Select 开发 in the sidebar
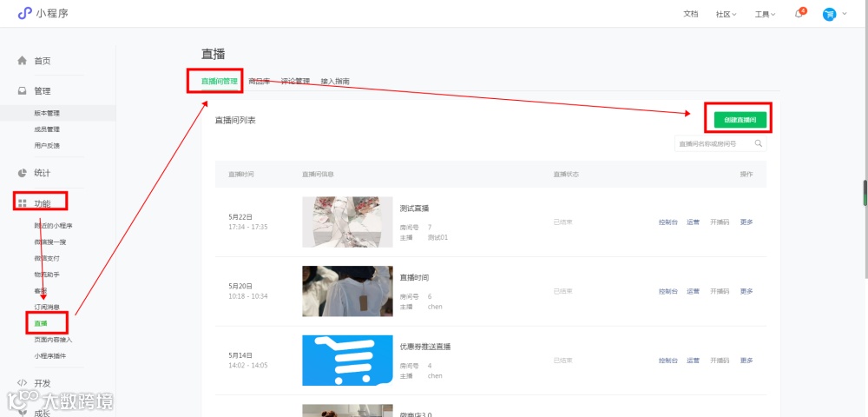Image resolution: width=868 pixels, height=417 pixels. click(43, 383)
